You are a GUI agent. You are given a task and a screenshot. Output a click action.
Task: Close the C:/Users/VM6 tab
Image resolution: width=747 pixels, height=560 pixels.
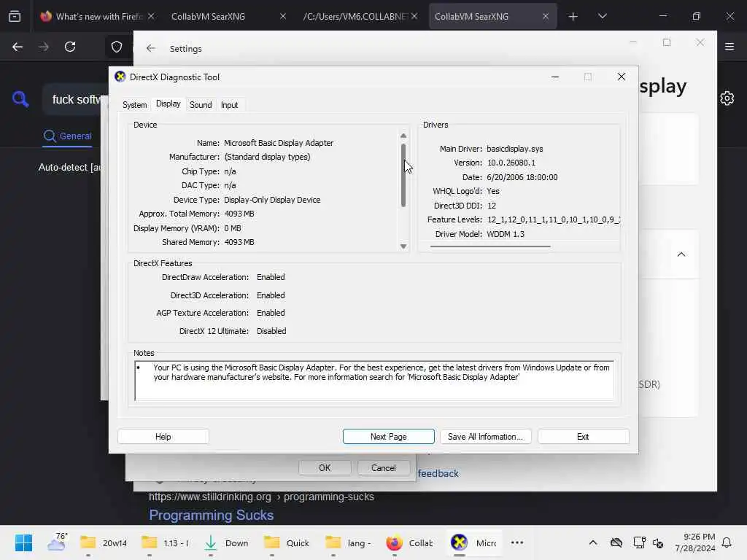pyautogui.click(x=414, y=16)
